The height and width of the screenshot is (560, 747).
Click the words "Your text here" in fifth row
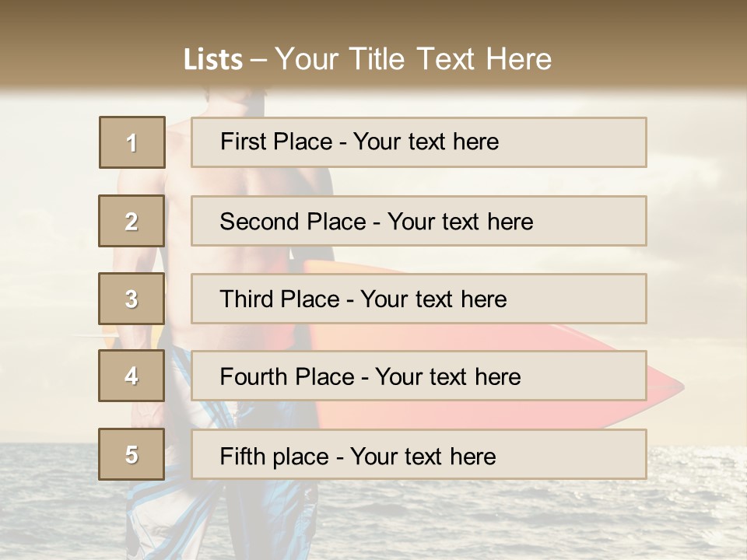pos(423,457)
